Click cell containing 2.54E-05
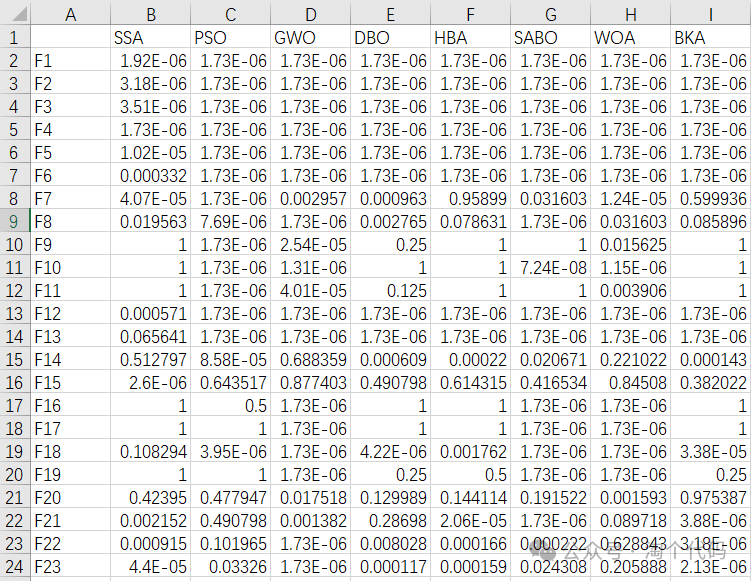This screenshot has width=751, height=581. pos(310,244)
